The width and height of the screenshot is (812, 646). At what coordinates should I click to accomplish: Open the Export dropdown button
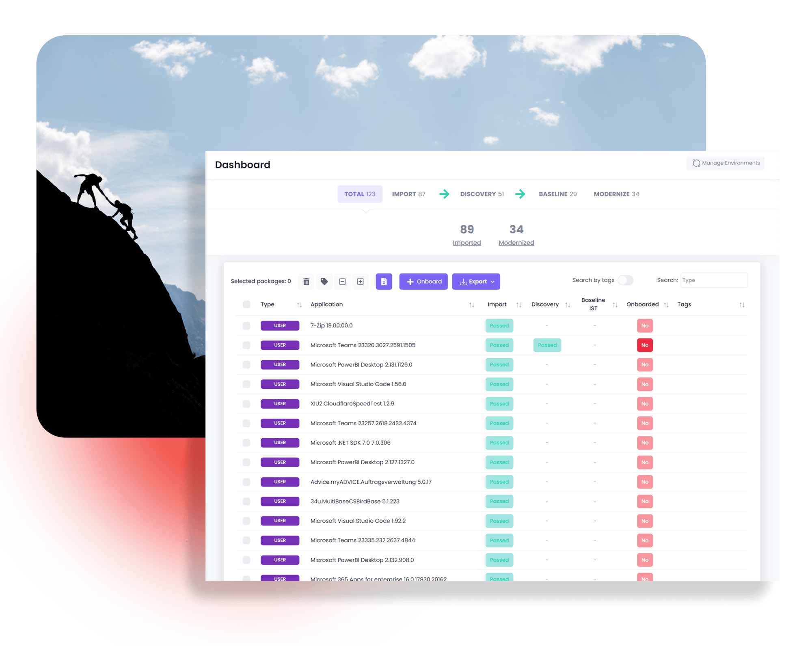pos(476,281)
